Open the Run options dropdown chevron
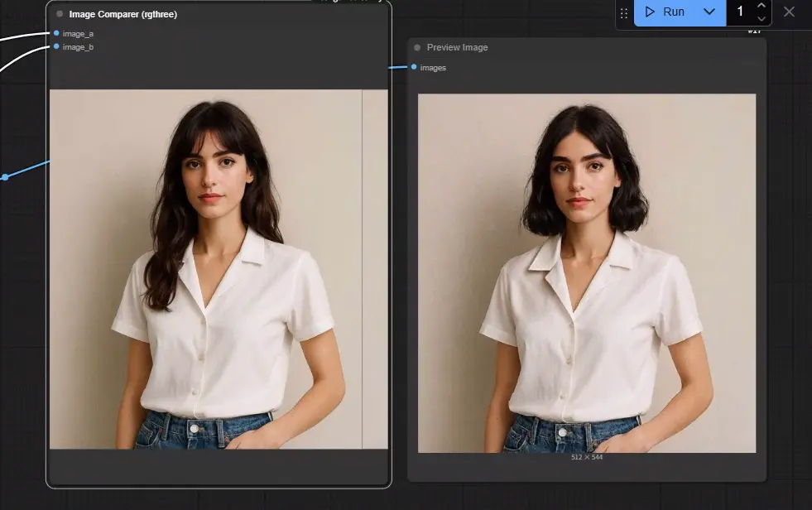812x510 pixels. [709, 12]
